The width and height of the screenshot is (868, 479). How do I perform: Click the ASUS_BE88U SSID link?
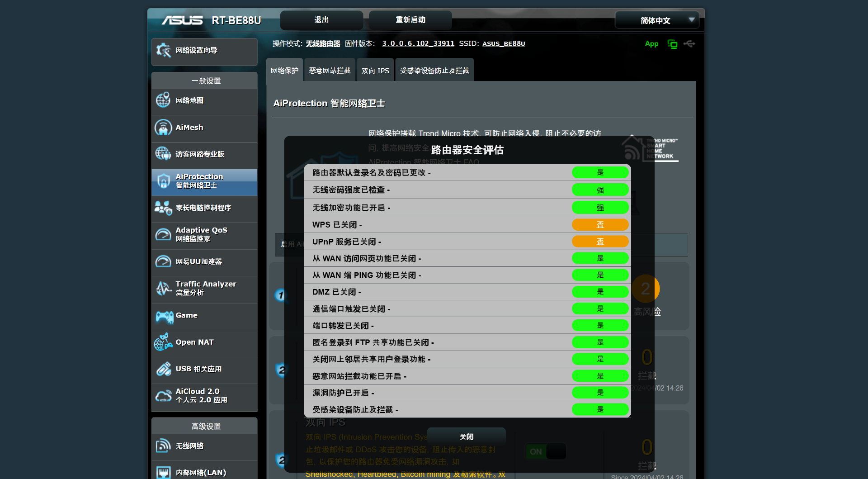coord(503,44)
